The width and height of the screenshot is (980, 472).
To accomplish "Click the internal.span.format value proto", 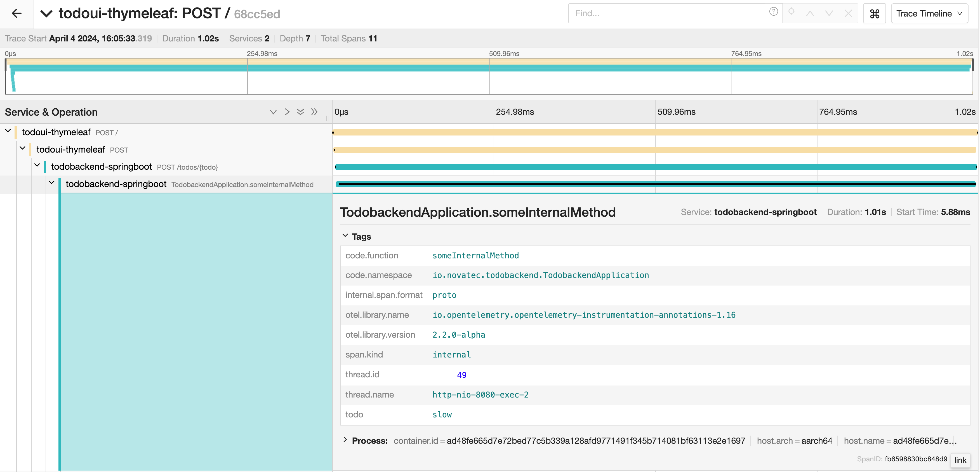I will (x=444, y=295).
